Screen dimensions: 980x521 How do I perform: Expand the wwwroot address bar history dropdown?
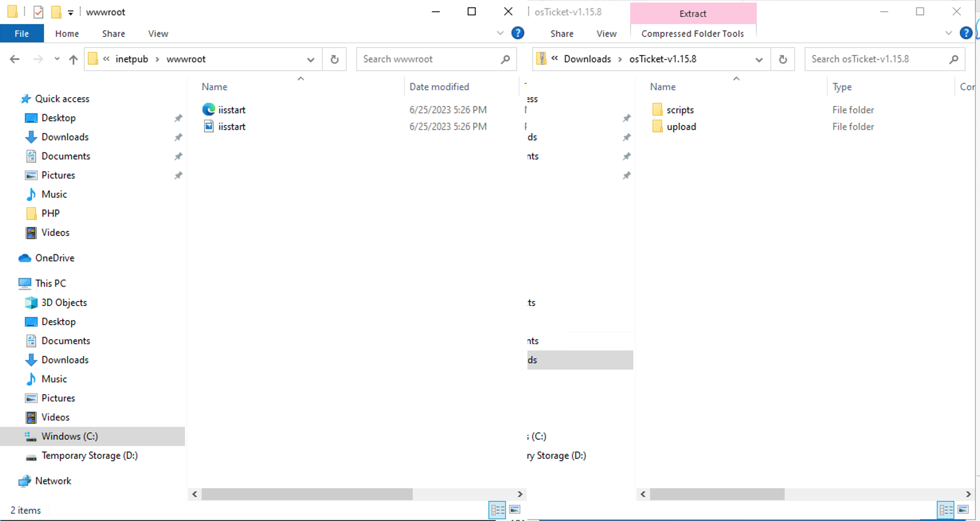310,59
